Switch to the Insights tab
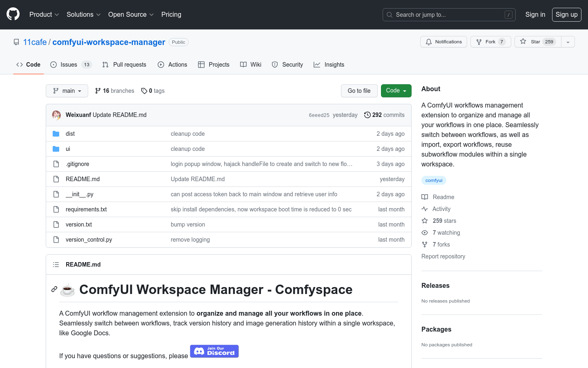The height and width of the screenshot is (368, 588). point(329,65)
